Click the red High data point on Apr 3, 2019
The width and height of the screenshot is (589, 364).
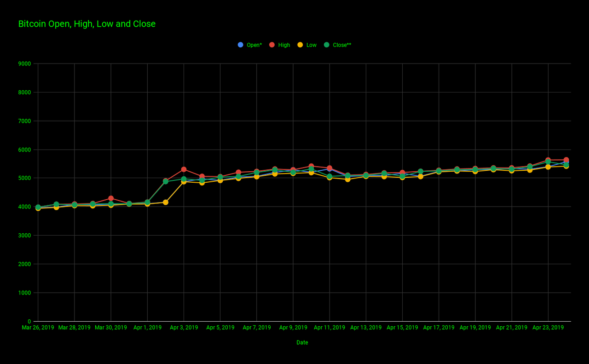click(x=184, y=169)
